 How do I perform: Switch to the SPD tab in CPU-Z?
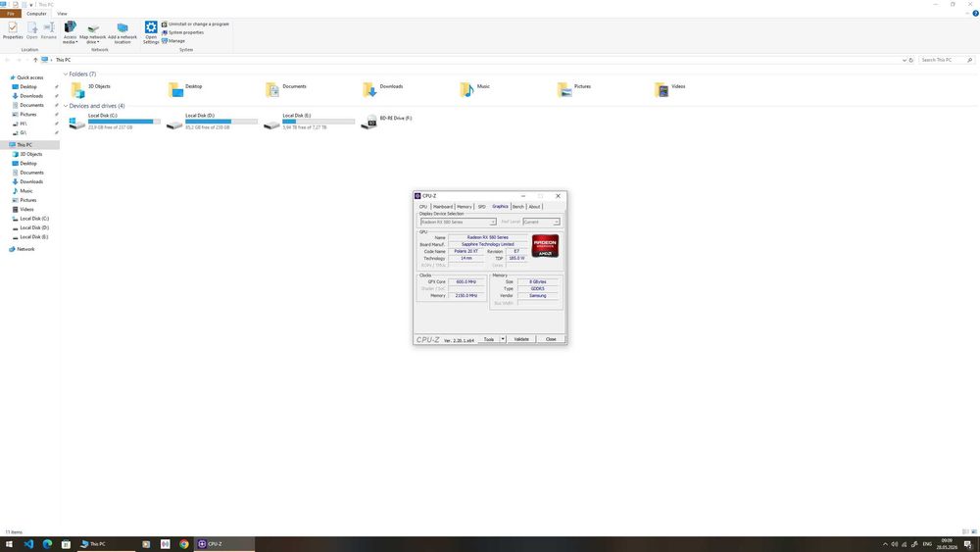(482, 206)
